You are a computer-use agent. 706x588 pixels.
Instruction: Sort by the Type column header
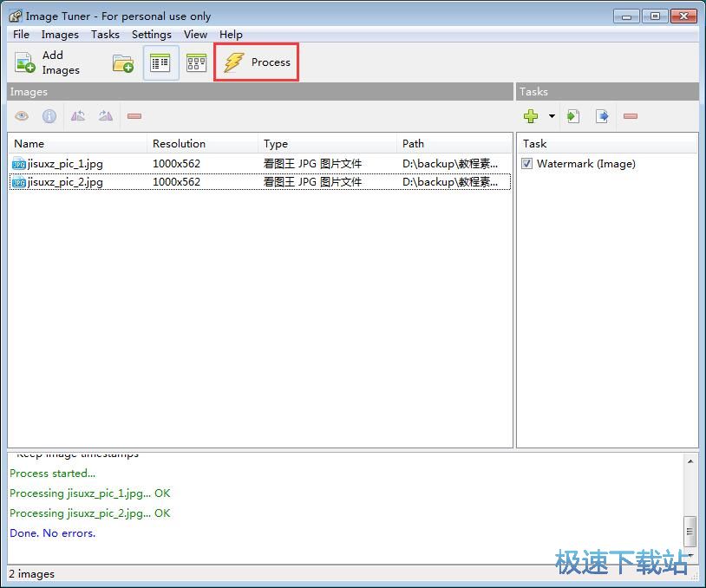[327, 144]
